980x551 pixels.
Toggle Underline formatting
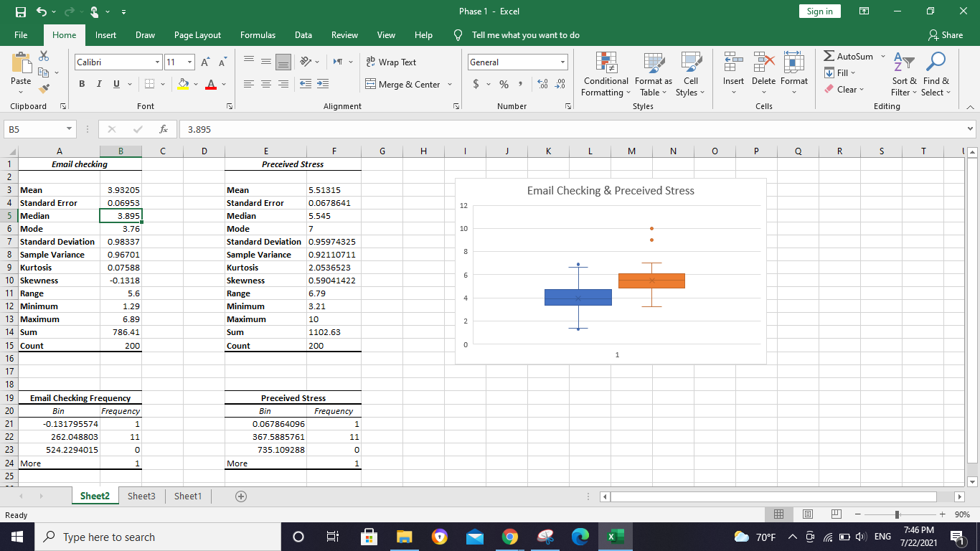(x=116, y=85)
